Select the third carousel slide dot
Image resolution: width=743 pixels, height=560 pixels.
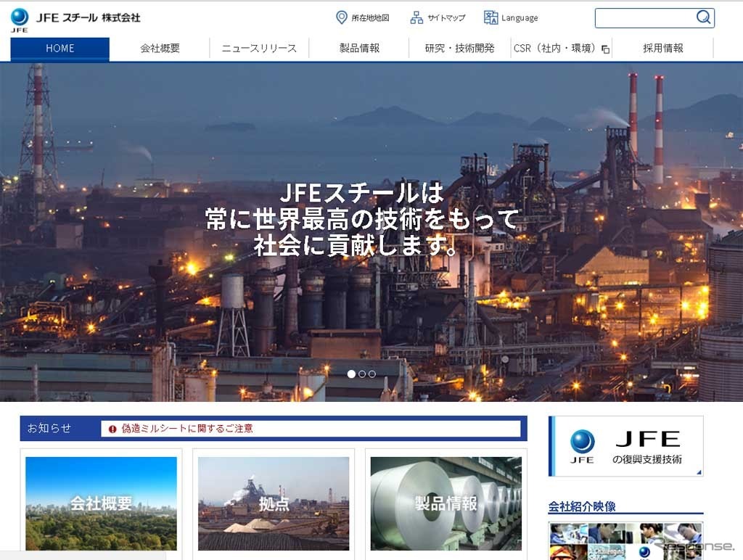[x=372, y=374]
